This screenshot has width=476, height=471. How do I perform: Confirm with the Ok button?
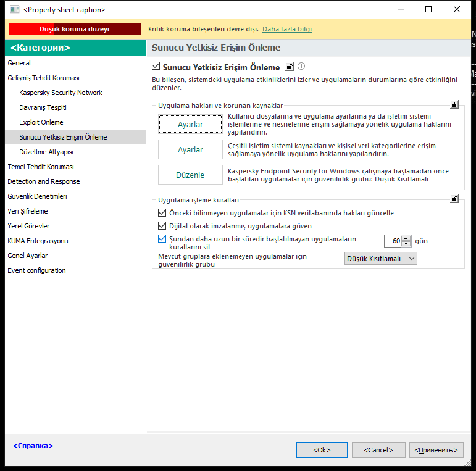322,450
